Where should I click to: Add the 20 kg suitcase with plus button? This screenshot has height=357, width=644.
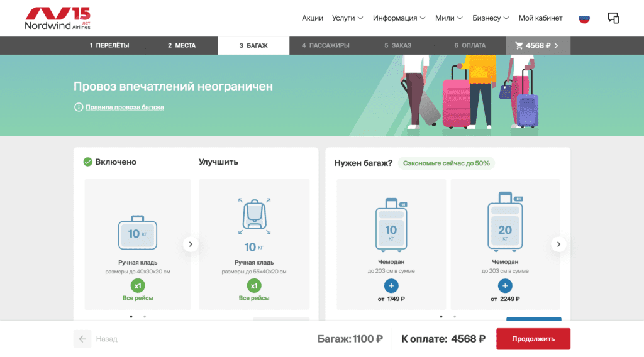coord(505,285)
